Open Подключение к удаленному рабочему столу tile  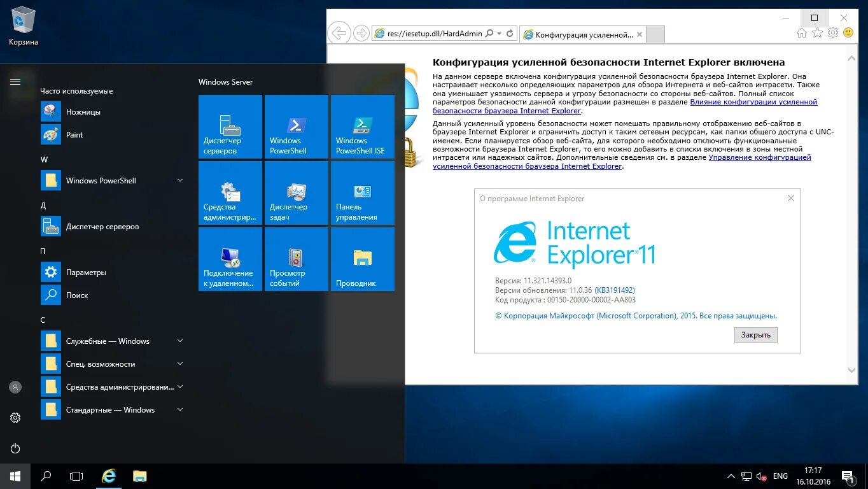(230, 259)
